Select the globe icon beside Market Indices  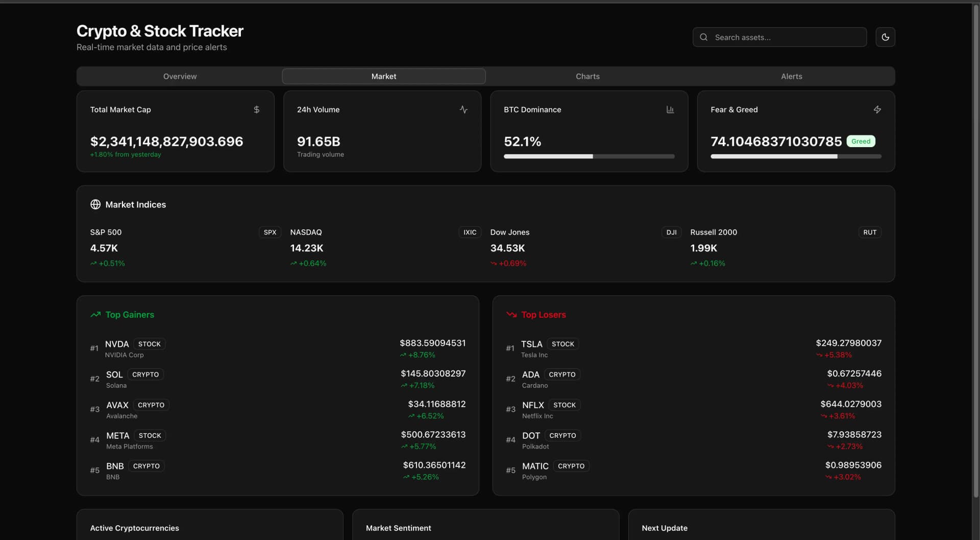coord(95,204)
